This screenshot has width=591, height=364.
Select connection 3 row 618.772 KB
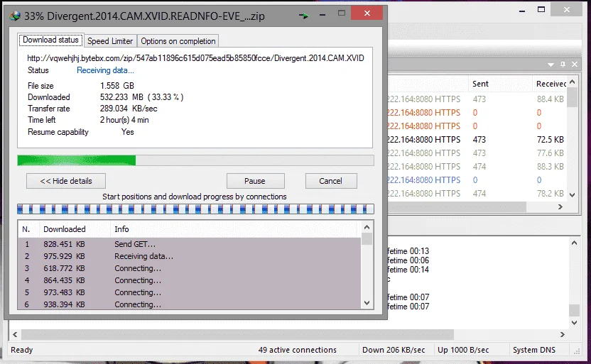190,268
